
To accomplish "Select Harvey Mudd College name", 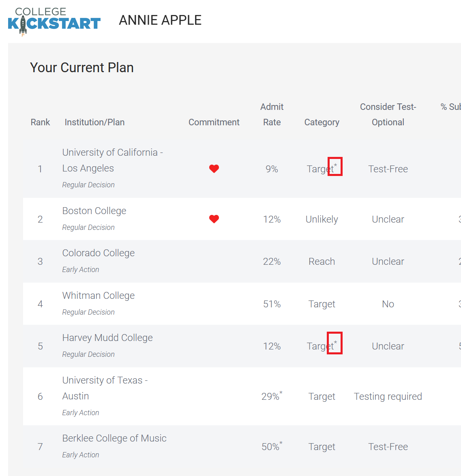I will [x=107, y=338].
